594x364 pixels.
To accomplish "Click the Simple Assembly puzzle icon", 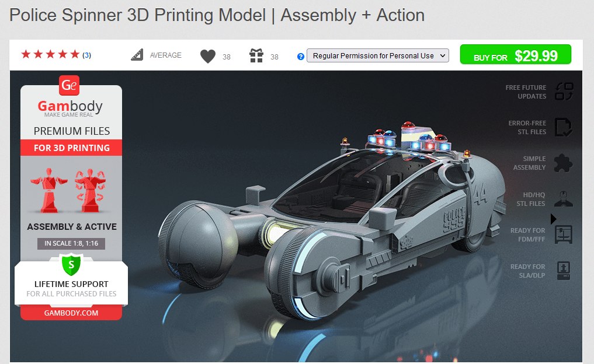I will (563, 163).
